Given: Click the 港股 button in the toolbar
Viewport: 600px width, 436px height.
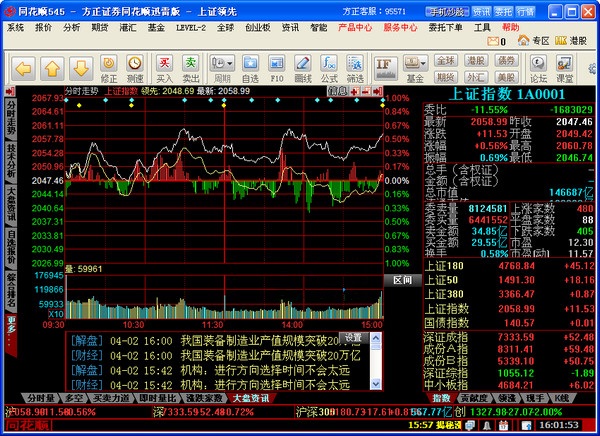Looking at the screenshot, I should (476, 60).
